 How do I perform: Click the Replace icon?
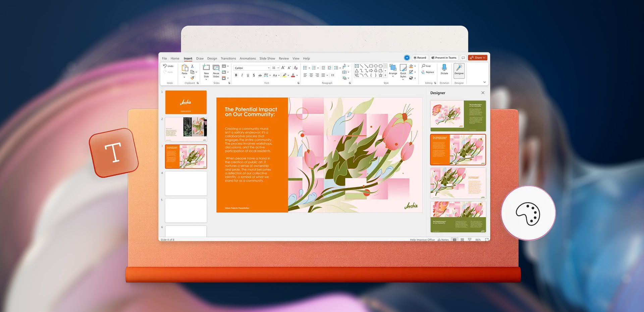click(x=423, y=72)
